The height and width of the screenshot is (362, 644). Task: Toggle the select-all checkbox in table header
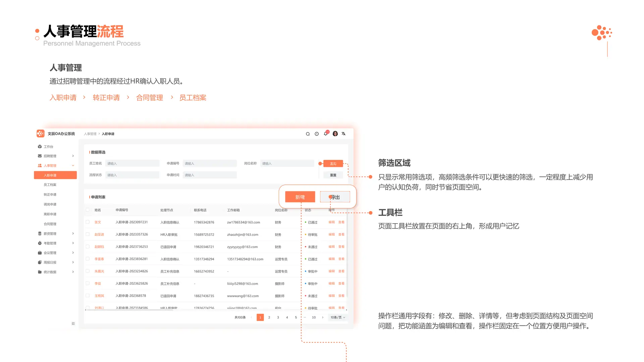pyautogui.click(x=88, y=210)
